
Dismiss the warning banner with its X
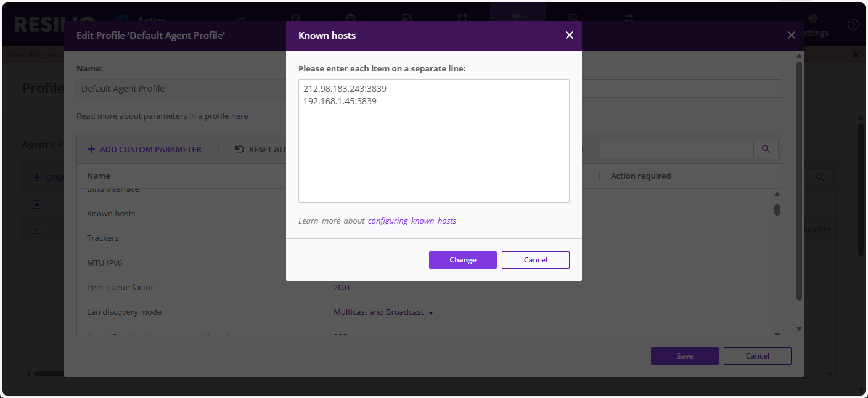(856, 55)
